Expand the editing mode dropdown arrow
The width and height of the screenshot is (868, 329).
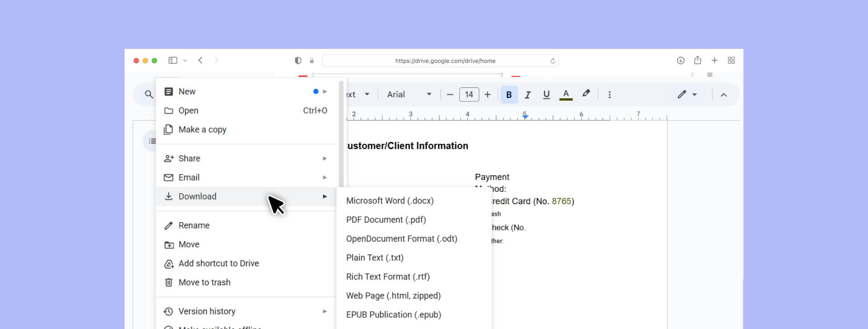[694, 95]
